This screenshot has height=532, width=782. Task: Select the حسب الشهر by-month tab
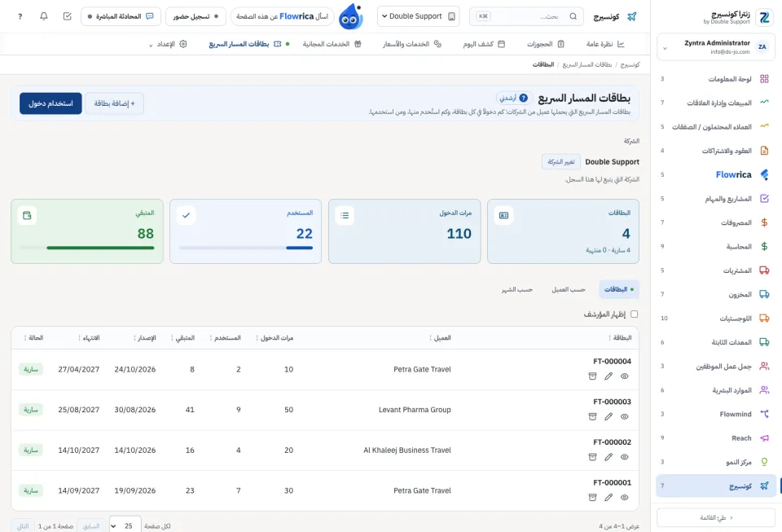[x=517, y=289]
